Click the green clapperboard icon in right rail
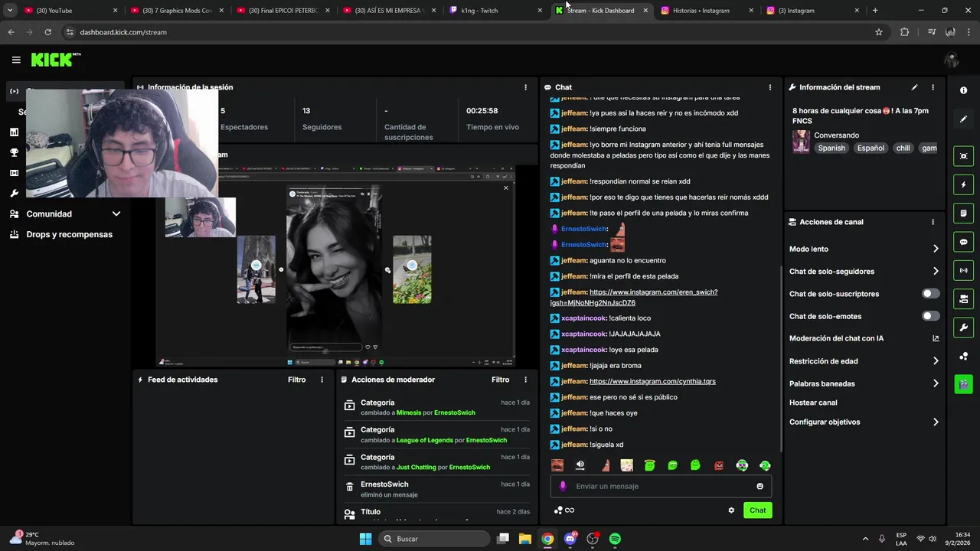The image size is (980, 551). 963,384
